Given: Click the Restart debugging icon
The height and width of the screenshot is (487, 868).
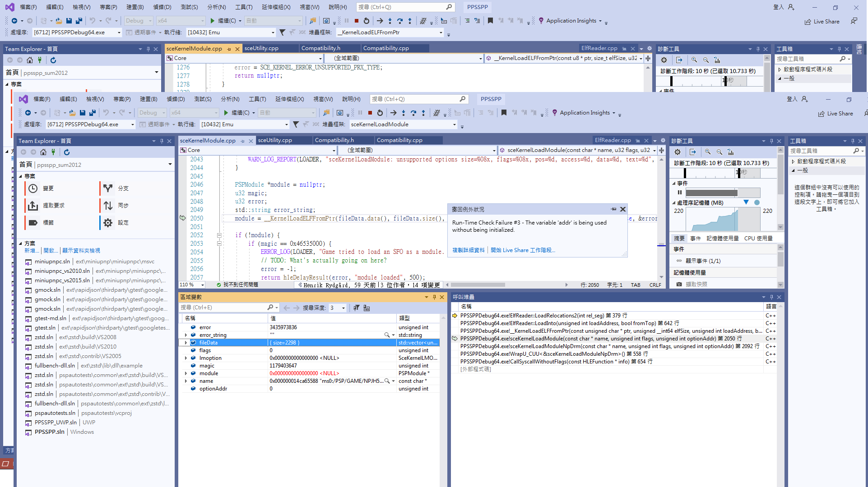Looking at the screenshot, I should tap(380, 113).
